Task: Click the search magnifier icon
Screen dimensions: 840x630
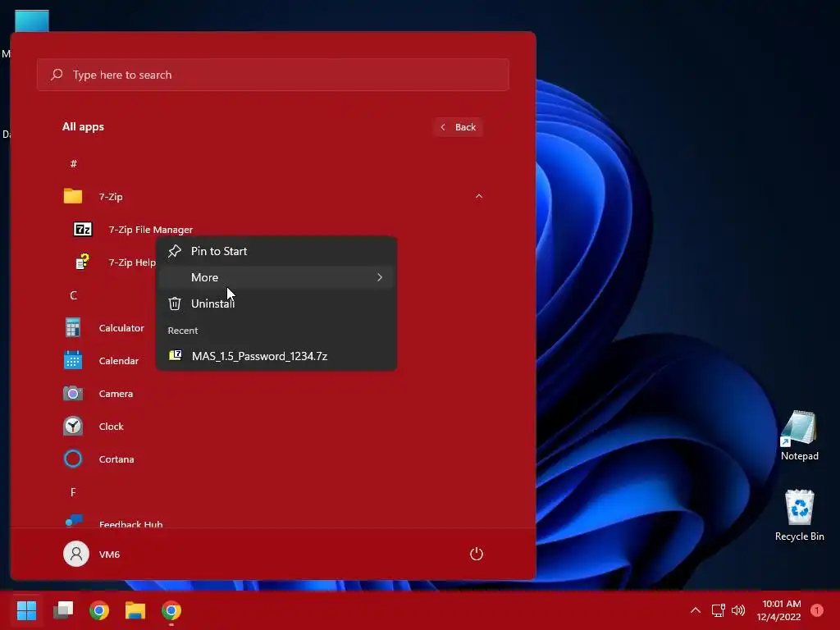Action: (57, 75)
